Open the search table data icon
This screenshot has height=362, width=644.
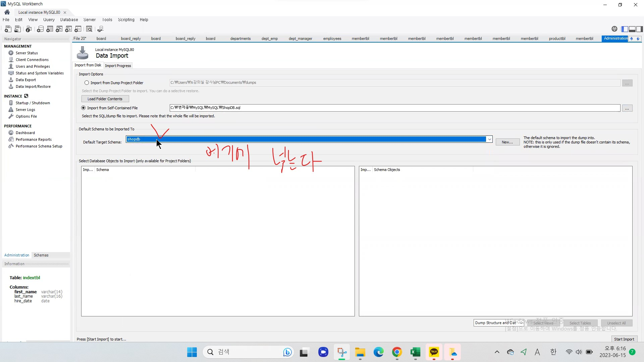[89, 29]
